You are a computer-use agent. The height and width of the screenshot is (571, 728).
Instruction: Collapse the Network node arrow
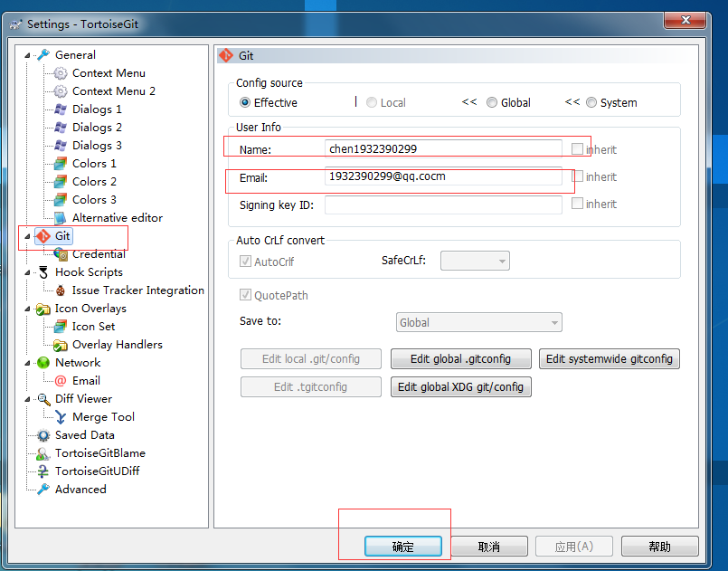click(27, 363)
